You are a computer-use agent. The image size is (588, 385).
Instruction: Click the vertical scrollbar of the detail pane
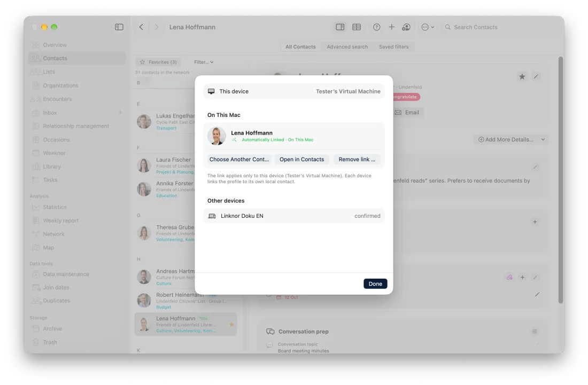point(561,180)
